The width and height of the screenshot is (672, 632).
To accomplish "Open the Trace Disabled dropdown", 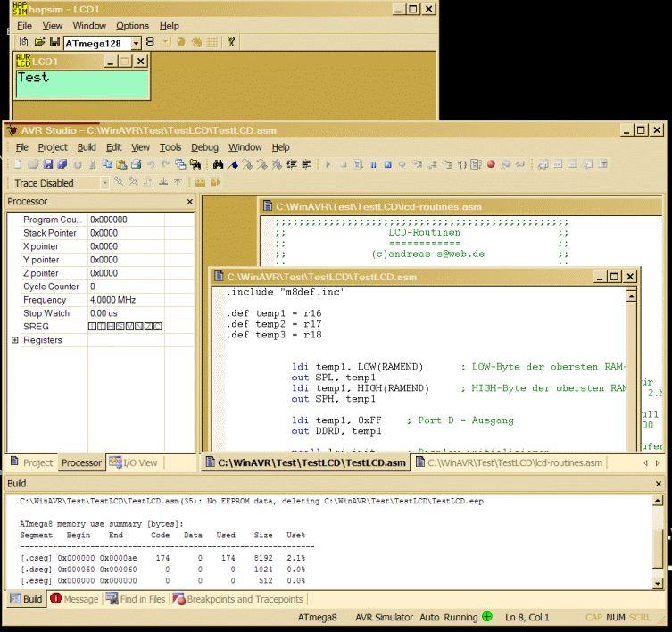I will point(104,183).
